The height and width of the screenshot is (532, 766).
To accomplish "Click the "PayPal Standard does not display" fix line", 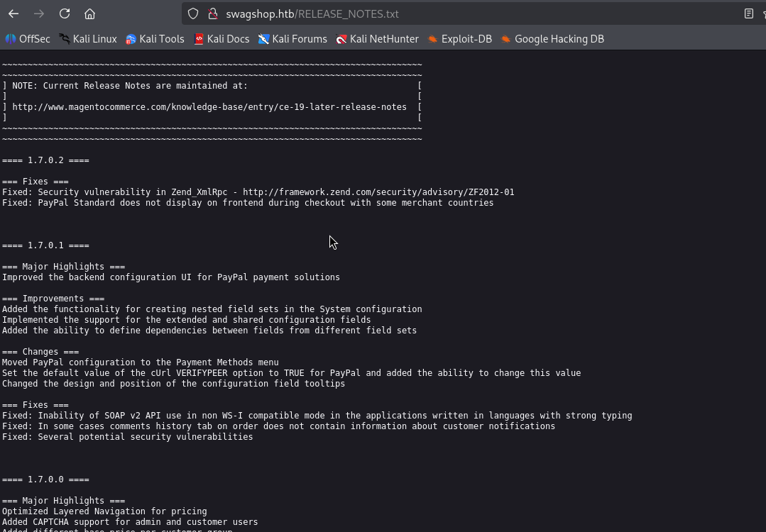I will (x=248, y=203).
